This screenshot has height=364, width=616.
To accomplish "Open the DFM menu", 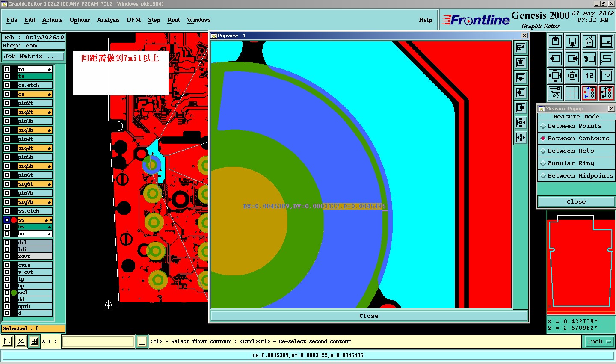I will [x=134, y=20].
